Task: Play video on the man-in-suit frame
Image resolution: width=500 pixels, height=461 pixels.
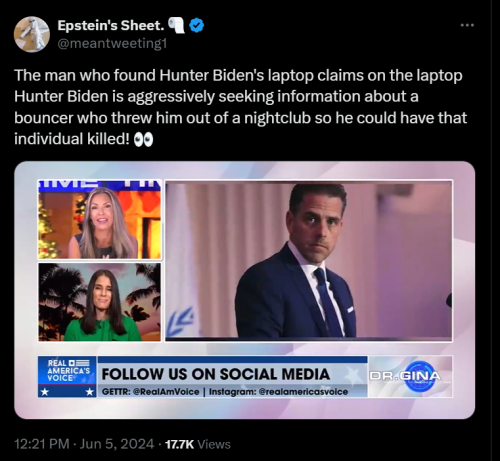Action: 309,261
